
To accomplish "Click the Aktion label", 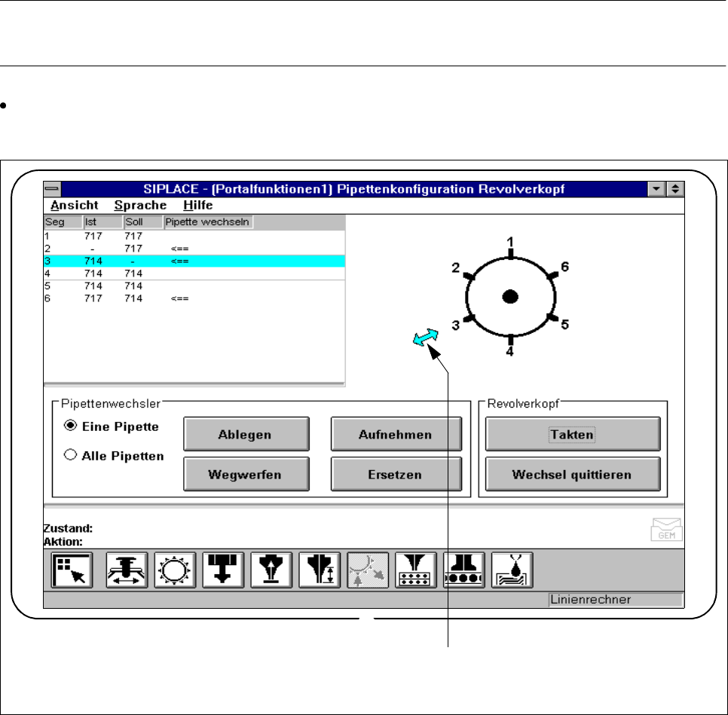I will [x=63, y=542].
